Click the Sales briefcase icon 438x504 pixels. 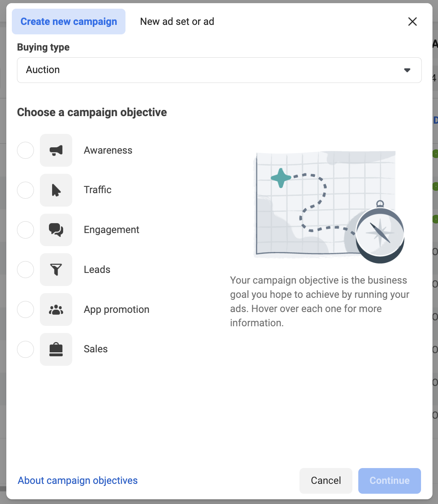(56, 349)
